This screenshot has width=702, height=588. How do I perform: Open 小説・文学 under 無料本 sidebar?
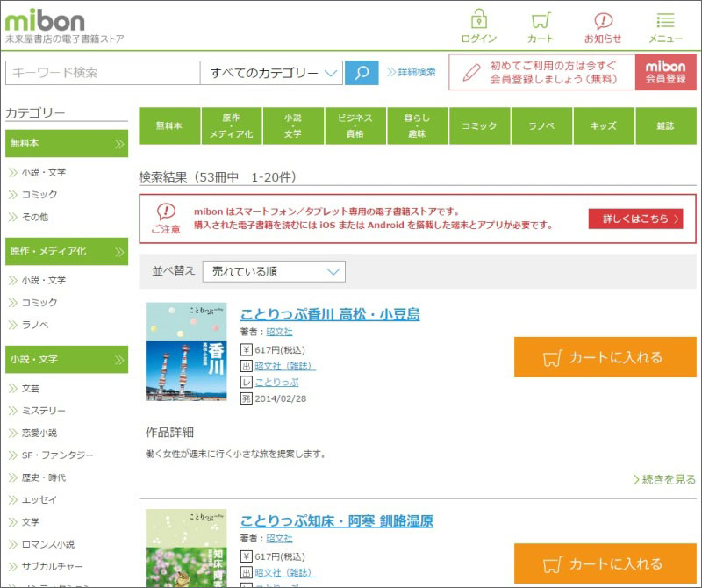[x=43, y=172]
